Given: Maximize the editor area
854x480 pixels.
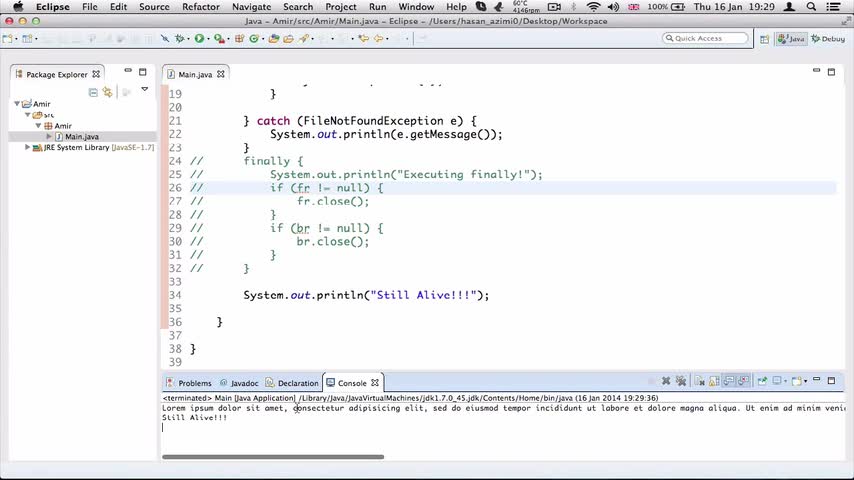Looking at the screenshot, I should click(831, 71).
